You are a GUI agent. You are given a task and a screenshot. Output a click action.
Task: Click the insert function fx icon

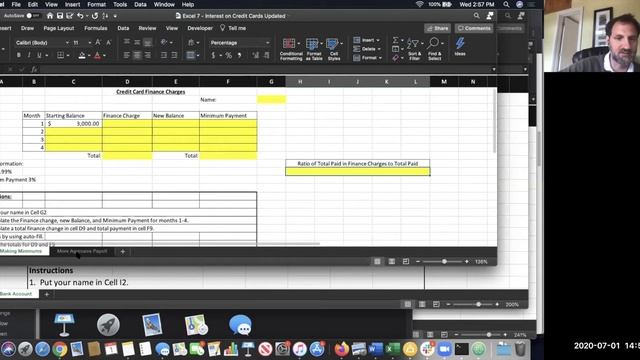click(x=34, y=69)
